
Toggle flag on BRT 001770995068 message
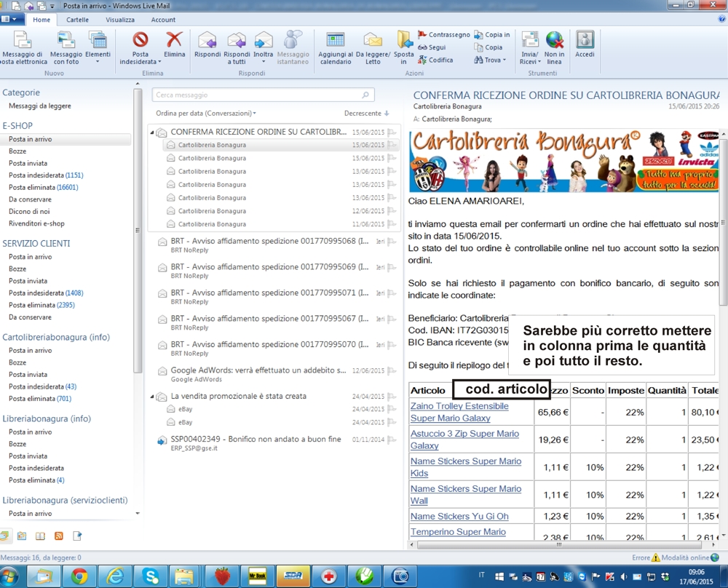[392, 242]
